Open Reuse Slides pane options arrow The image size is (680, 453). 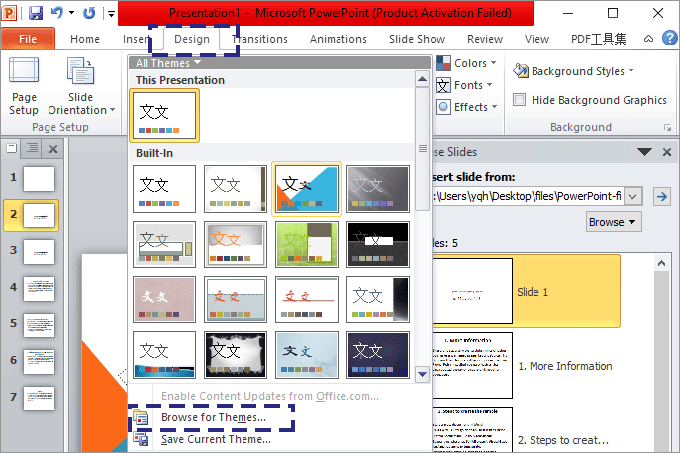[644, 152]
